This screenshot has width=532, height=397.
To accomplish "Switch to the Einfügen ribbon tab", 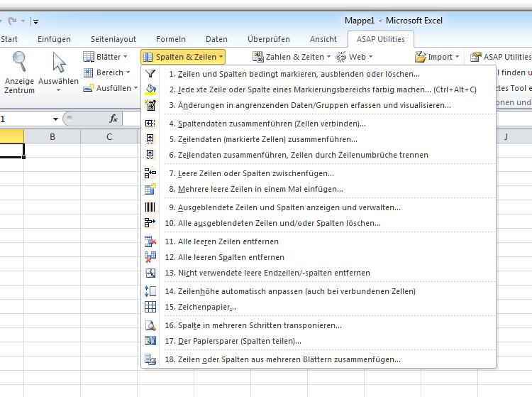I will 54,39.
